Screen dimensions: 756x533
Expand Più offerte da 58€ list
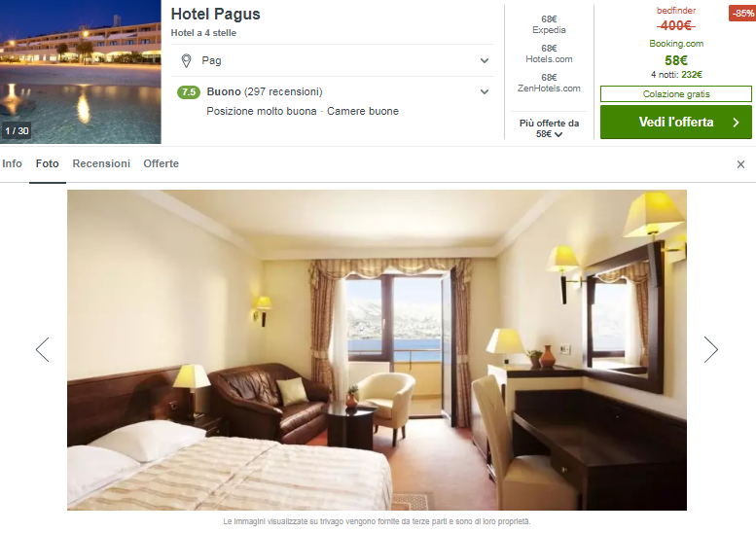click(549, 128)
